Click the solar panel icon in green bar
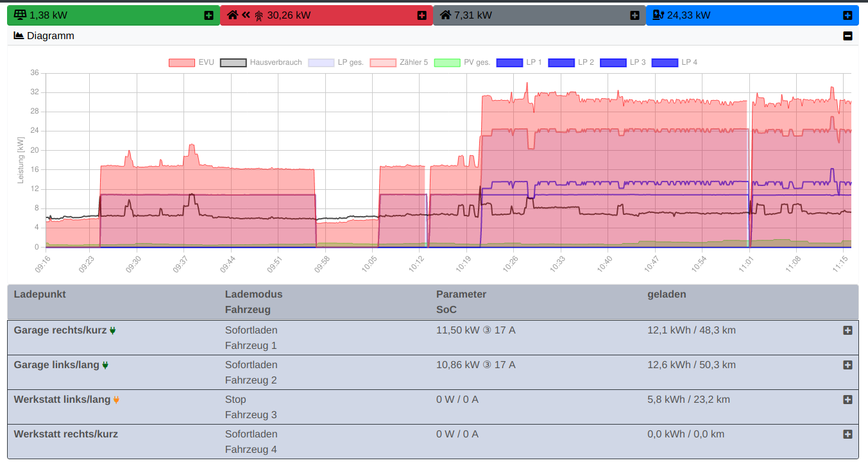Image resolution: width=868 pixels, height=465 pixels. point(20,15)
